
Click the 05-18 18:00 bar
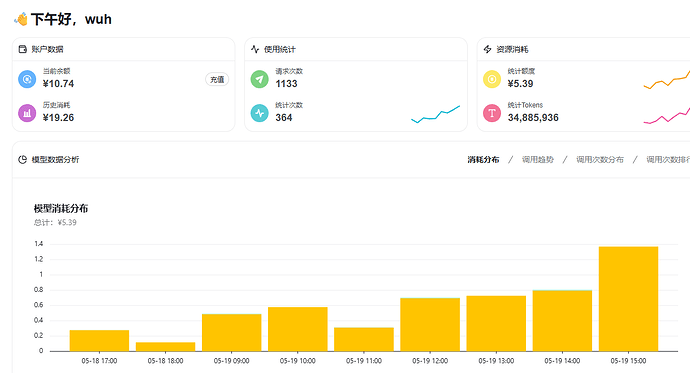click(165, 347)
